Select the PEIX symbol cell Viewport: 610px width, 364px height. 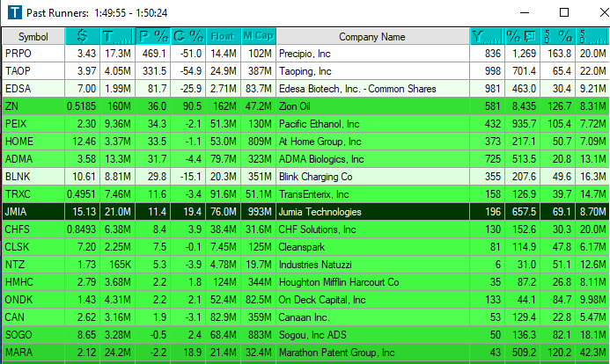click(33, 124)
